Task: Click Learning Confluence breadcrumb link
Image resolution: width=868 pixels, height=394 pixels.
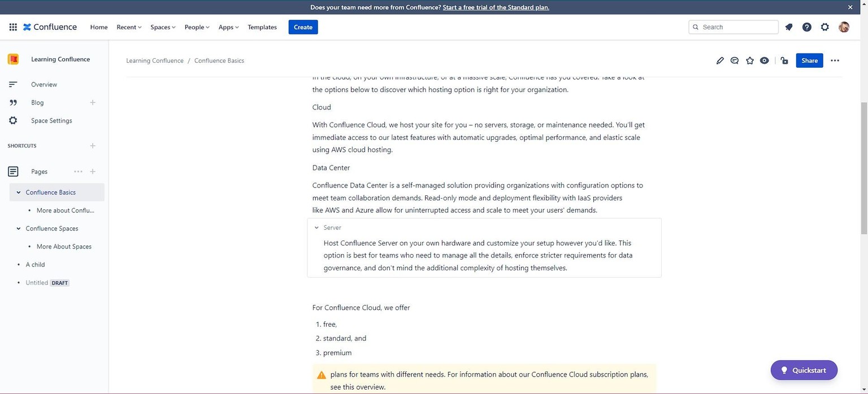Action: pos(155,60)
